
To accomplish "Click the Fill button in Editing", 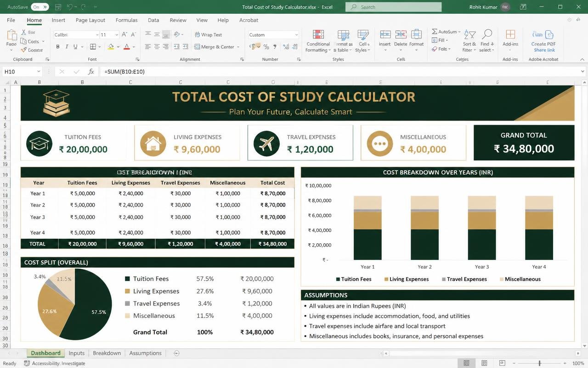I will [x=441, y=40].
